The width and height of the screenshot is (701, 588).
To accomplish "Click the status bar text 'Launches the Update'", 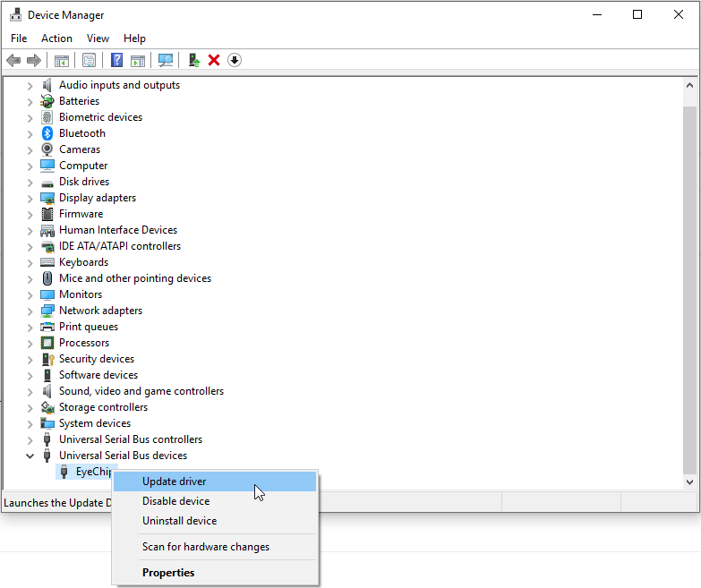I will tap(57, 503).
